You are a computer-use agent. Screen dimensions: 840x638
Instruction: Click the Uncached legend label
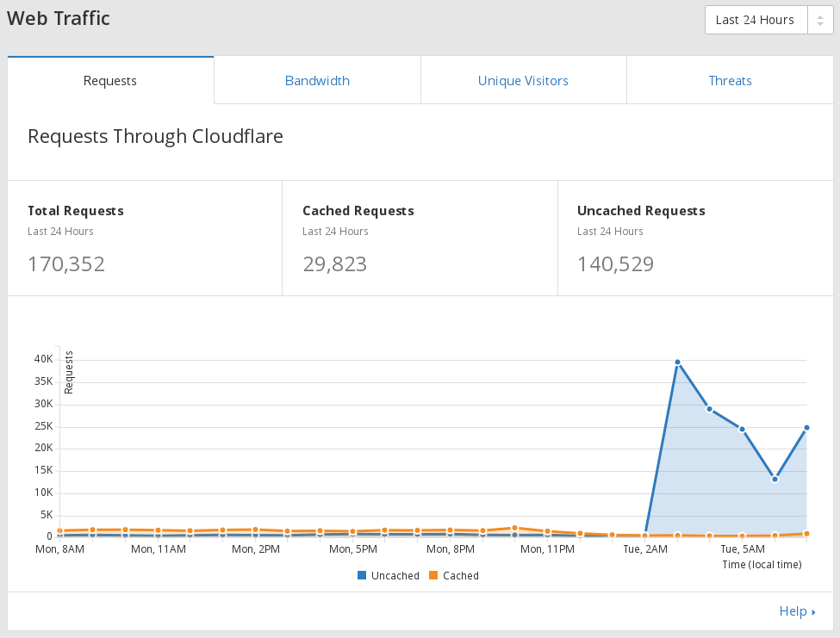[395, 576]
